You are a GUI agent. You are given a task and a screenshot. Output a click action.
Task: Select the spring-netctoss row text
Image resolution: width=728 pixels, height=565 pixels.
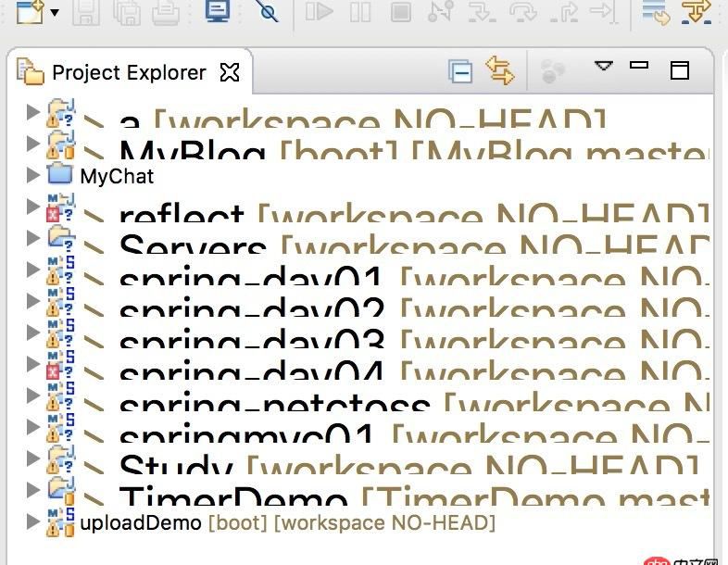pos(414,402)
